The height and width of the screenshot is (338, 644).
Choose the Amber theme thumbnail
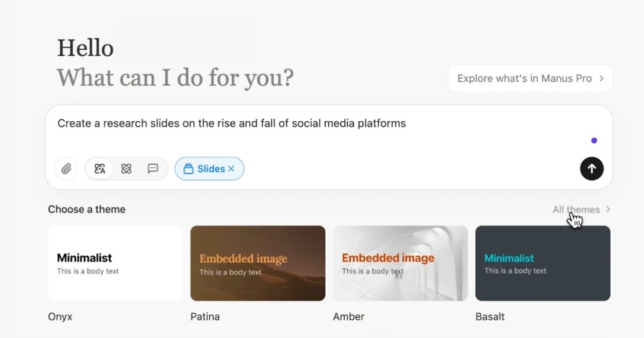401,263
